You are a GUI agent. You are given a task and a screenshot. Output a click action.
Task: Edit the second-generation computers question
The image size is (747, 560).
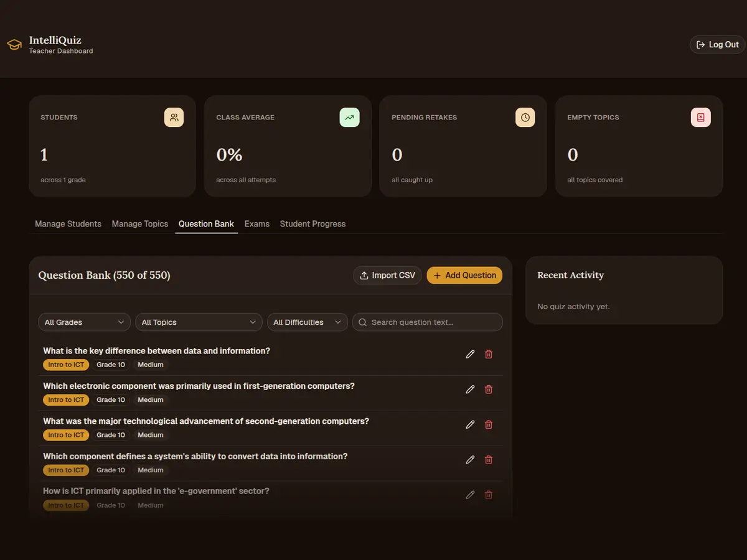pyautogui.click(x=470, y=424)
